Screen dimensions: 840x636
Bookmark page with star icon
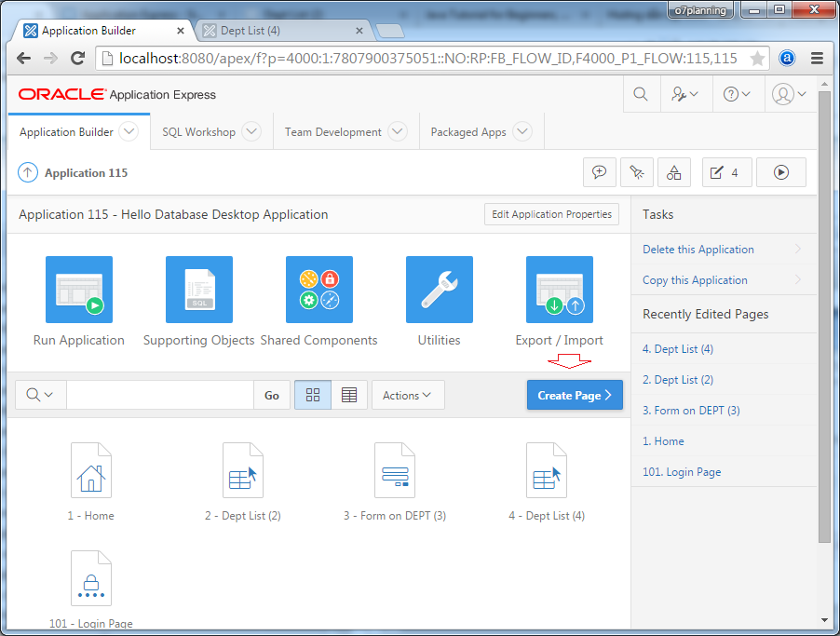tap(757, 58)
